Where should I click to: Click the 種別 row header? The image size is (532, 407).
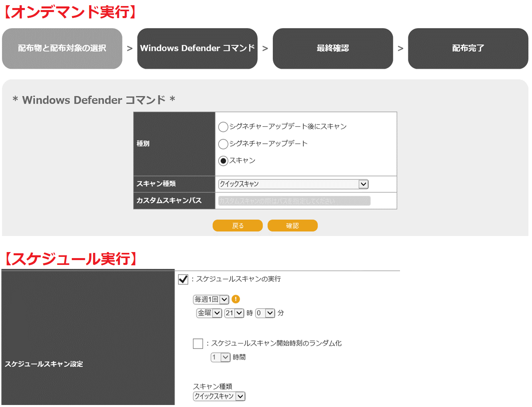(174, 144)
